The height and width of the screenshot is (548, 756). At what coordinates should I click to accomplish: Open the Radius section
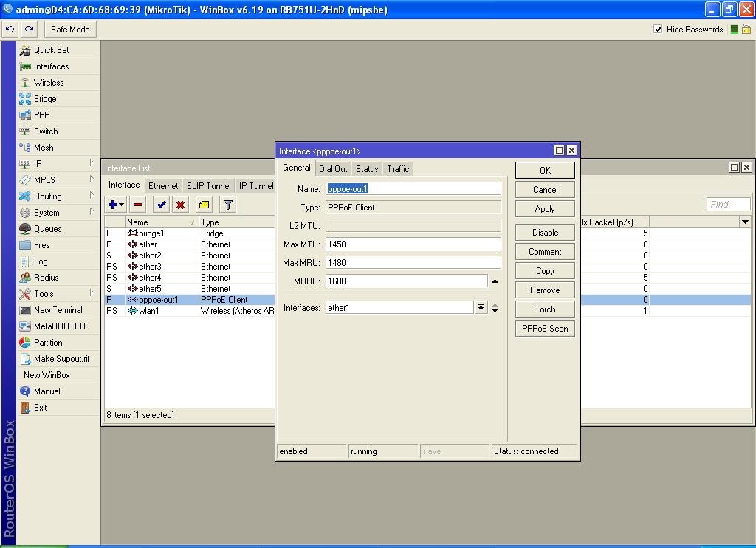58,278
